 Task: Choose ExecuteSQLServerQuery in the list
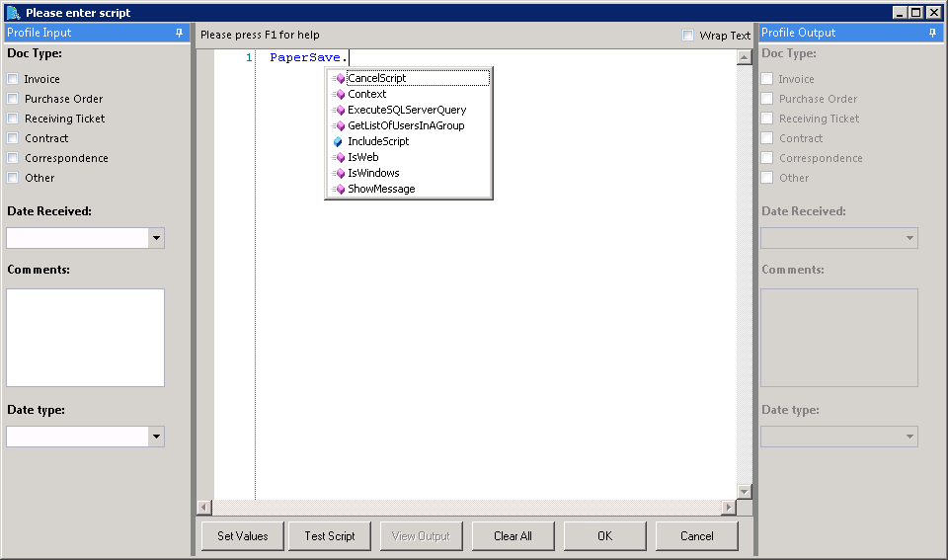(x=409, y=110)
